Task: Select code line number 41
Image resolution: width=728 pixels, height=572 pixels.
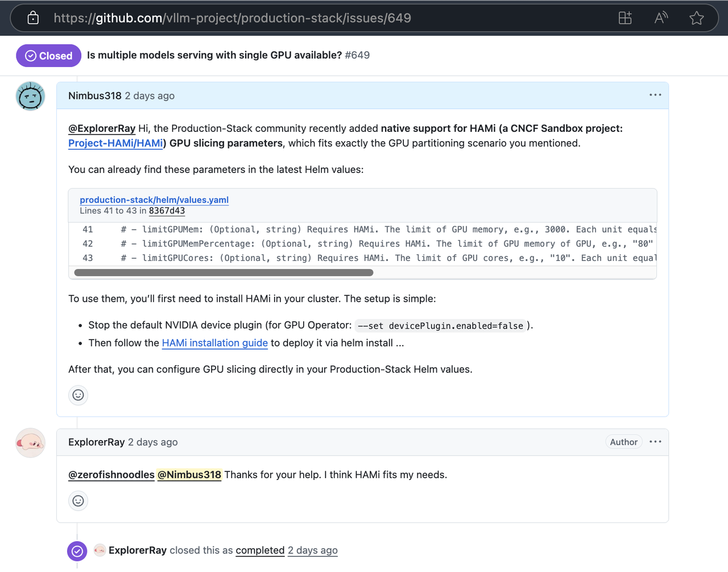Action: 88,230
